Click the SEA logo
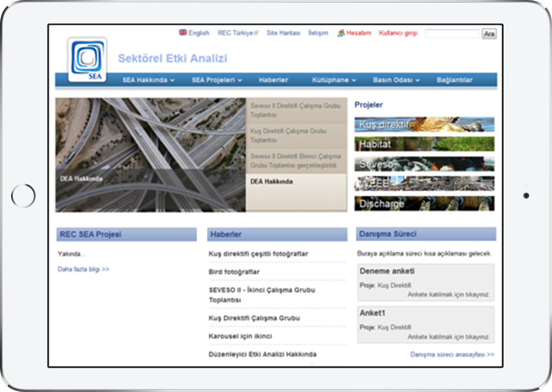 pos(87,59)
